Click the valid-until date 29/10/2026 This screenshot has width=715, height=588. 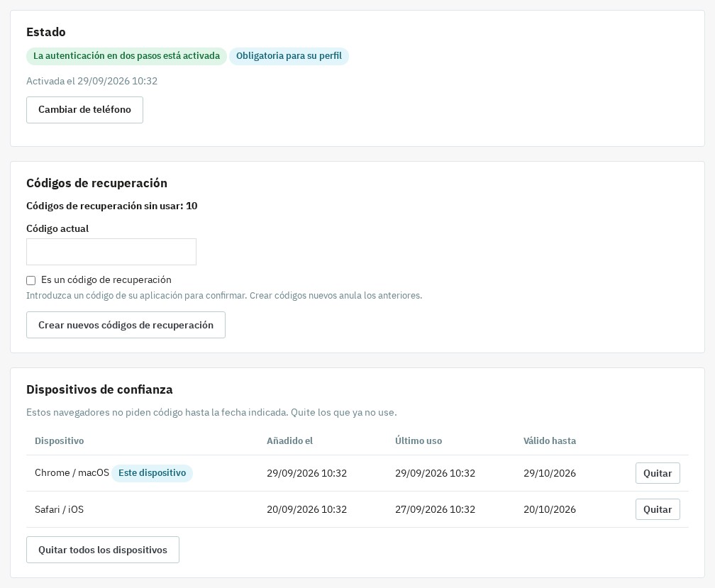pyautogui.click(x=550, y=473)
